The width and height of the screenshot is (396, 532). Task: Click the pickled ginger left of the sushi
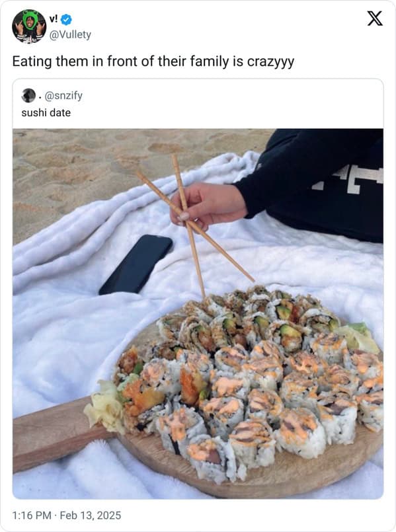click(x=106, y=407)
